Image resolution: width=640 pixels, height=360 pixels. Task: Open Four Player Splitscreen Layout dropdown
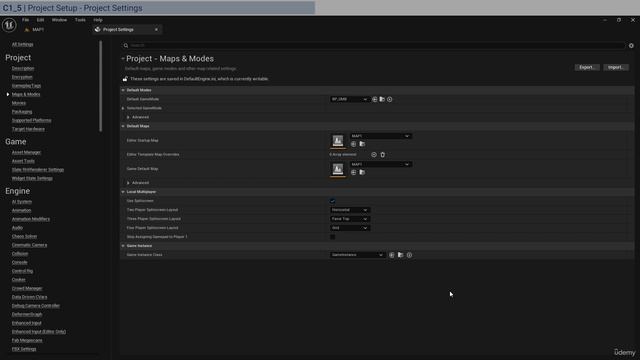point(350,228)
